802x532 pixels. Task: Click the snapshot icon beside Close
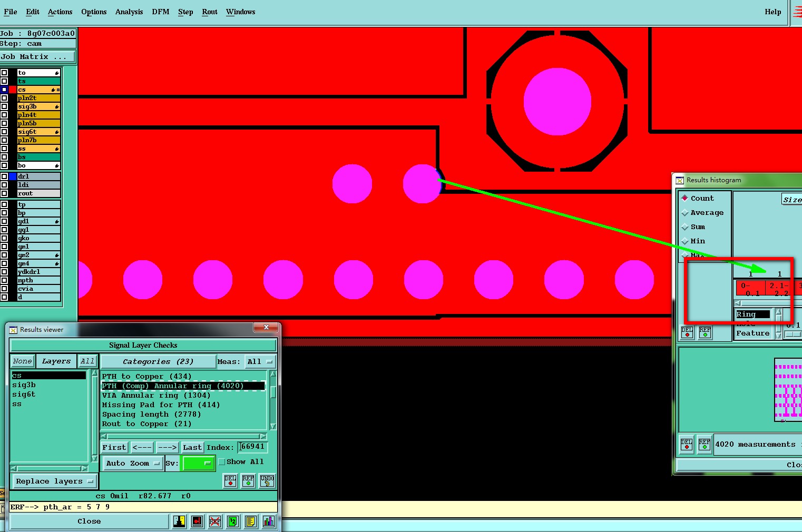[x=179, y=521]
